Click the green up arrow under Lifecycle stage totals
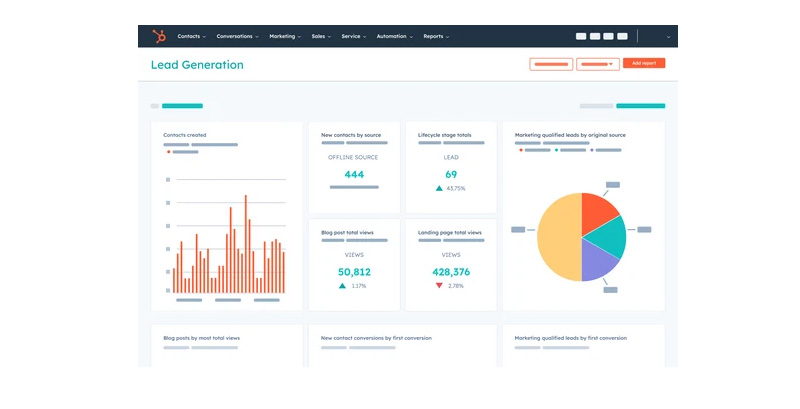The height and width of the screenshot is (409, 800). (x=439, y=188)
